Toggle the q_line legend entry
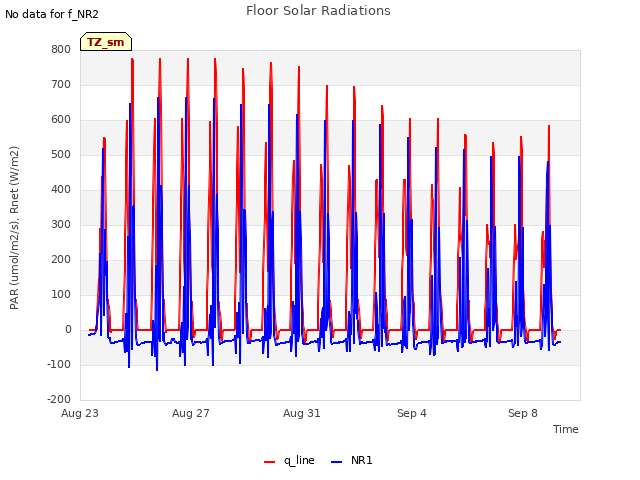This screenshot has width=640, height=480. (289, 460)
